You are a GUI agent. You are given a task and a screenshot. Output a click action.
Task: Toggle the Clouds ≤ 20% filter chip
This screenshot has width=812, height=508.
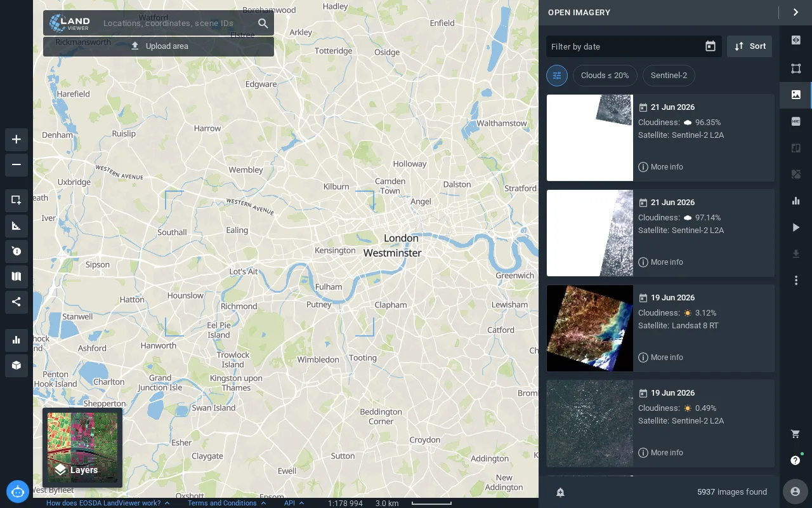click(605, 76)
